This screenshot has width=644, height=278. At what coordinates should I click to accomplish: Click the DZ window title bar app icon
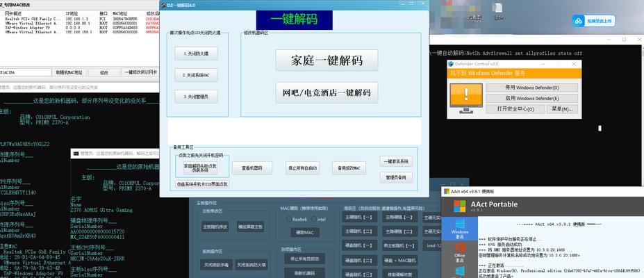coord(165,4)
